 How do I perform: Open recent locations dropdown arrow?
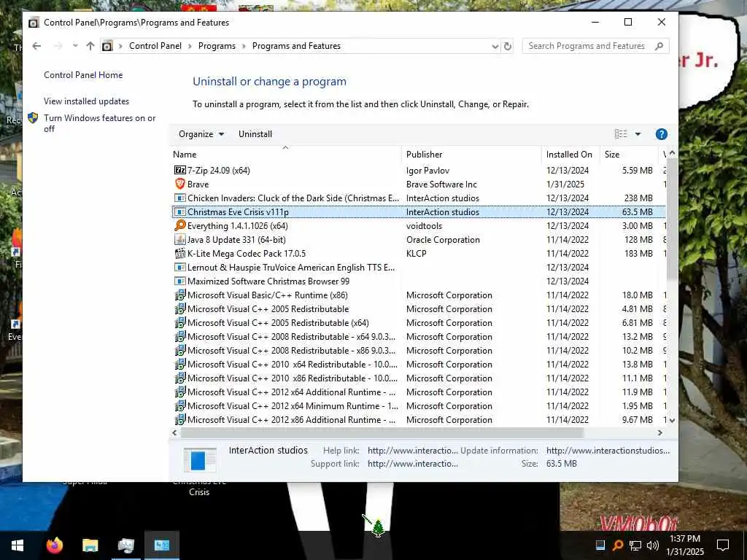click(x=75, y=46)
